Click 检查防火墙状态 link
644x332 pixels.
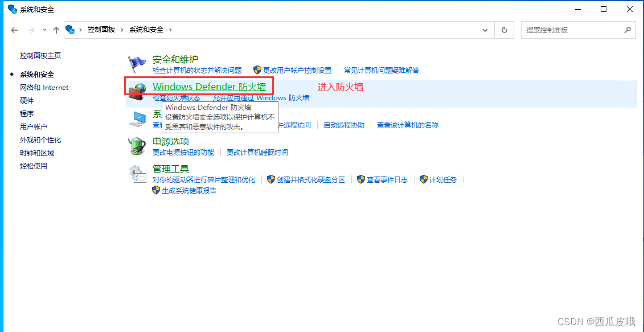177,98
